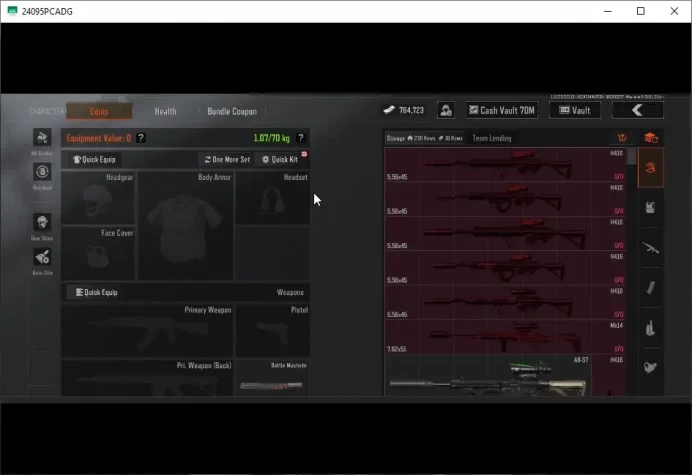The width and height of the screenshot is (692, 475).
Task: Click the back arrow button
Action: (637, 110)
